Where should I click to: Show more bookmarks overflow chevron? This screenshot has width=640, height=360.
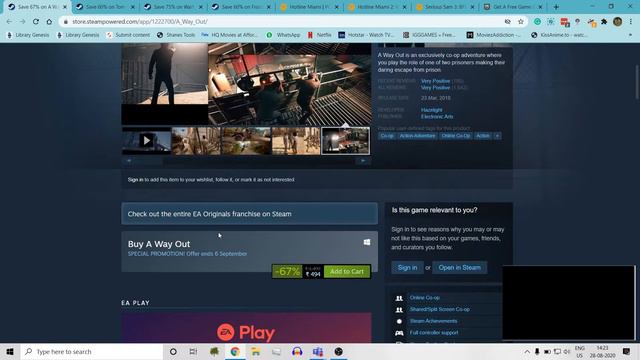(x=631, y=35)
